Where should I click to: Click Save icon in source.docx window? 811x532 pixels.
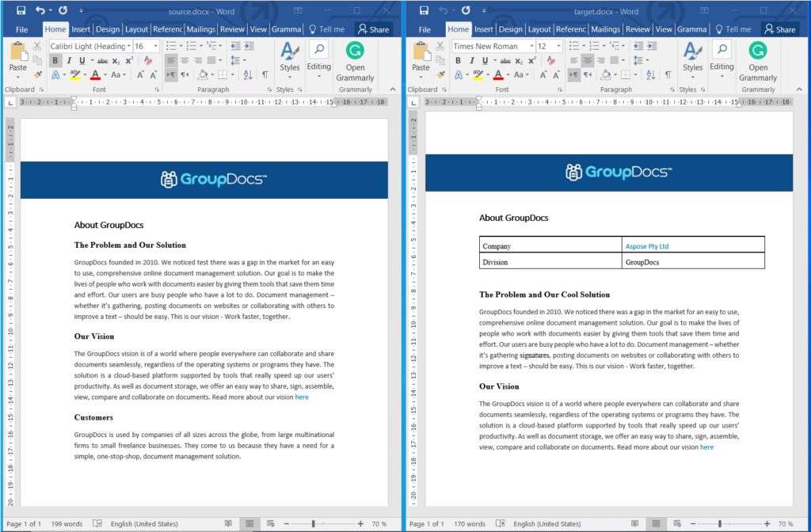[x=21, y=10]
